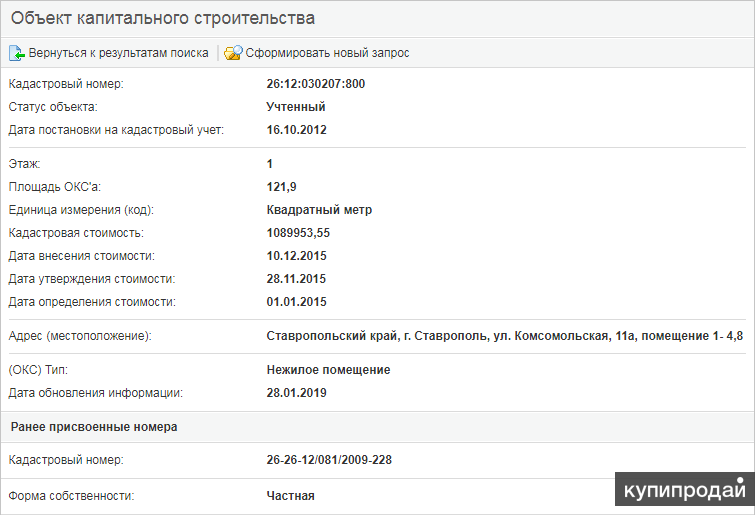Screen dimensions: 755x515
Task: Select cadastral number 26:12:030207:800
Action: click(x=316, y=84)
